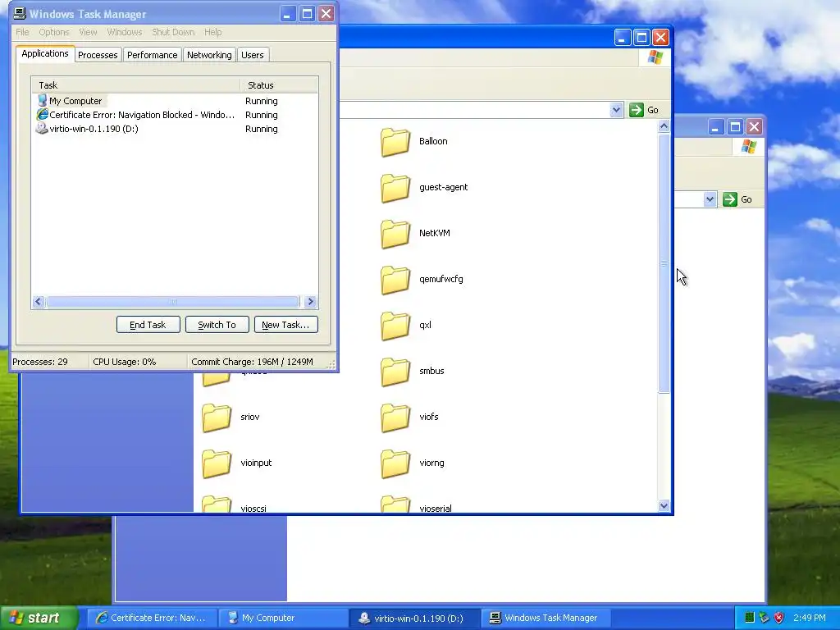Open the vioinput folder icon

tap(217, 464)
